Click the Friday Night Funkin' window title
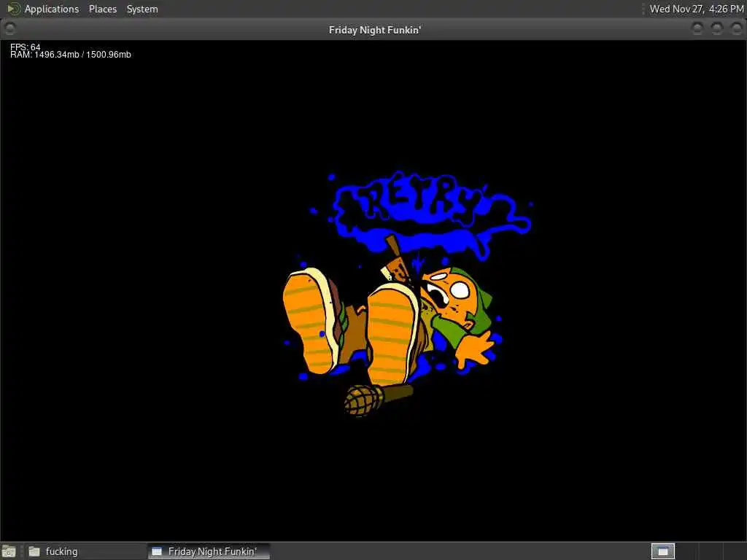Image resolution: width=747 pixels, height=560 pixels. (x=375, y=30)
